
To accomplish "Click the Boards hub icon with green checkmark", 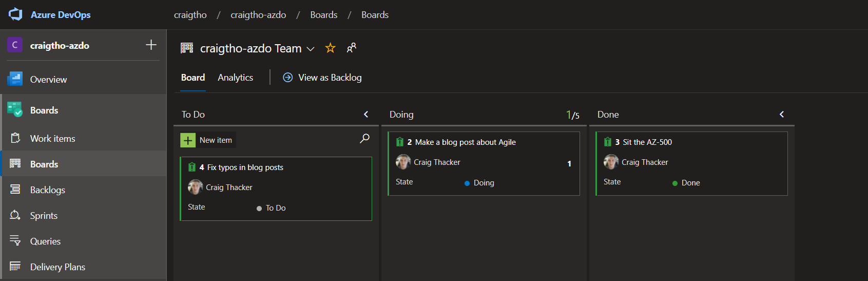I will 15,109.
